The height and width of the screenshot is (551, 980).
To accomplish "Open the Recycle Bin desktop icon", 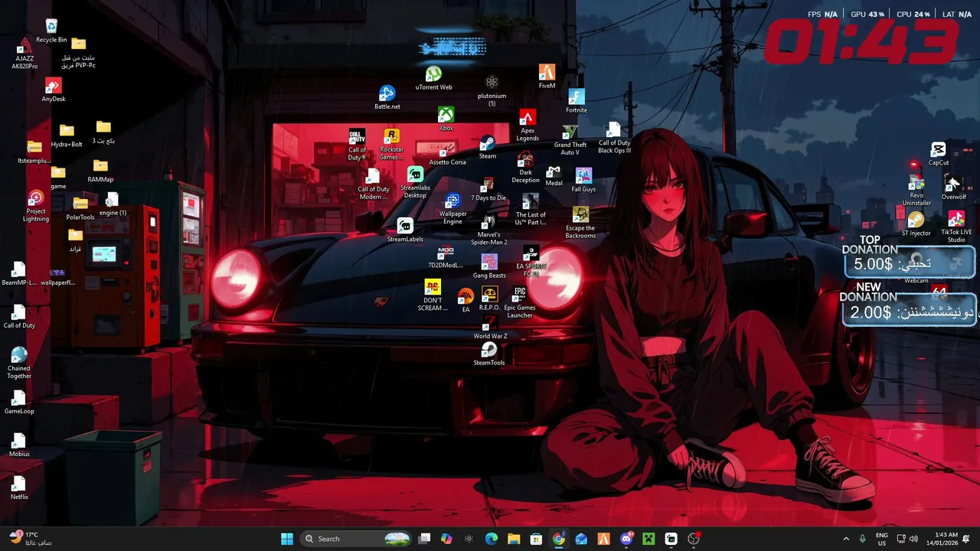I will (51, 31).
